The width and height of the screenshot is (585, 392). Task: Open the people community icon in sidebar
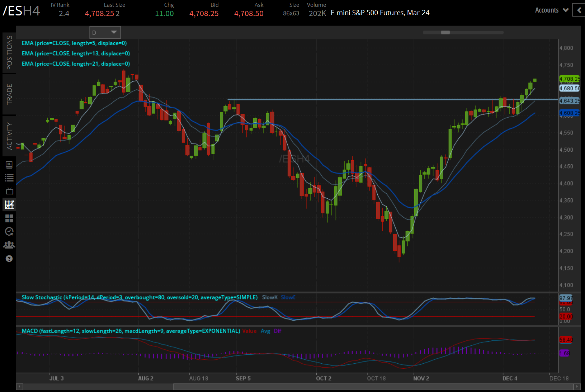tap(9, 245)
